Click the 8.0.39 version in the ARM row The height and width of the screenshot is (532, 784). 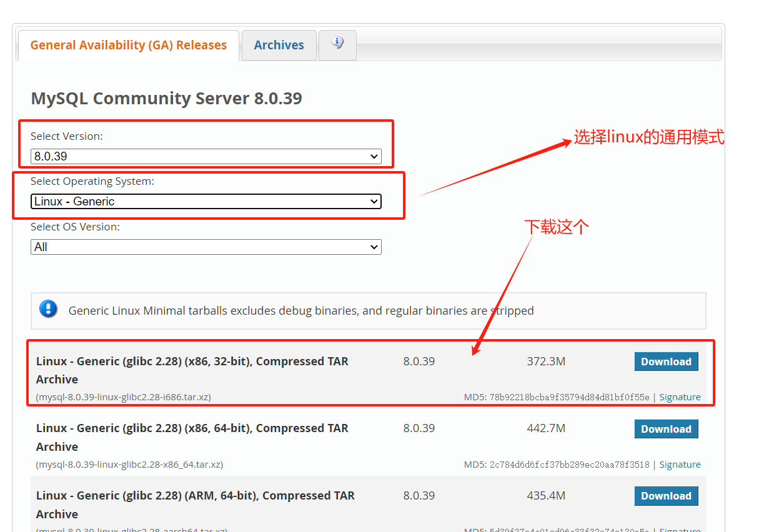[x=419, y=496]
